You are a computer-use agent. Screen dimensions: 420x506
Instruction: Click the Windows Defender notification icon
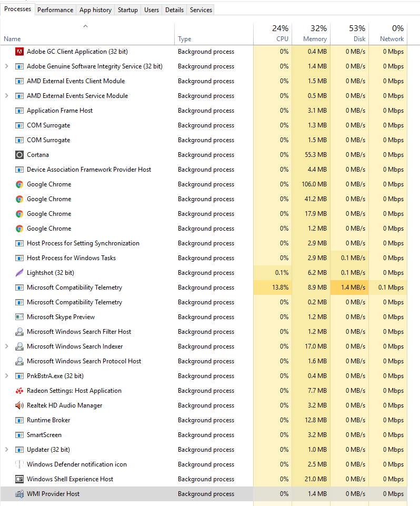19,464
